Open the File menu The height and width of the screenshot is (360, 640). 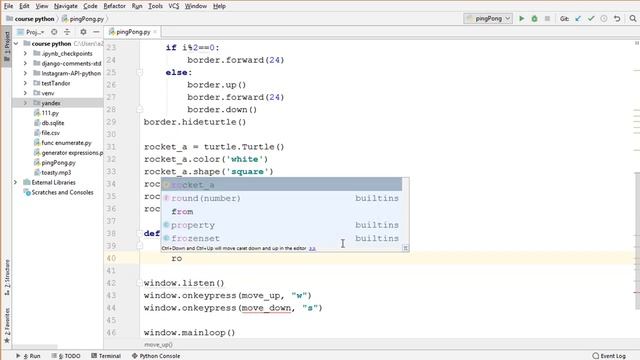point(8,6)
